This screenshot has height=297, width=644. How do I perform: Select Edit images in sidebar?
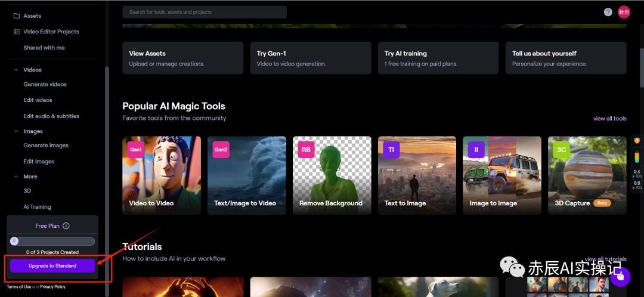coord(39,162)
